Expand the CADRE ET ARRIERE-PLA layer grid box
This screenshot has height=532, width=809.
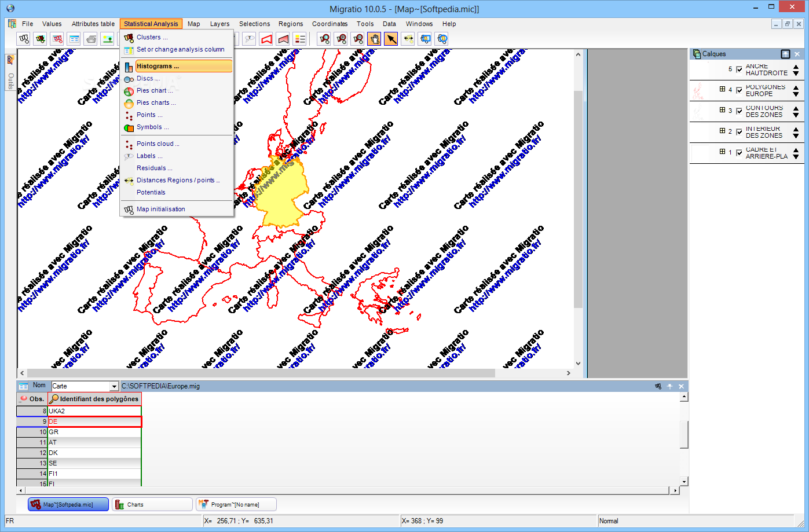pos(722,152)
